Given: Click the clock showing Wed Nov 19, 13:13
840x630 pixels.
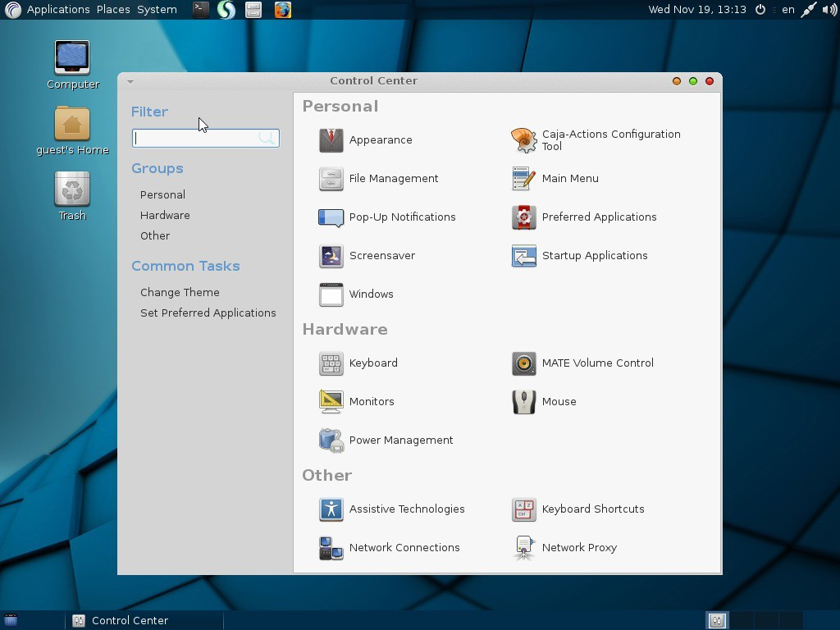Looking at the screenshot, I should pos(697,10).
